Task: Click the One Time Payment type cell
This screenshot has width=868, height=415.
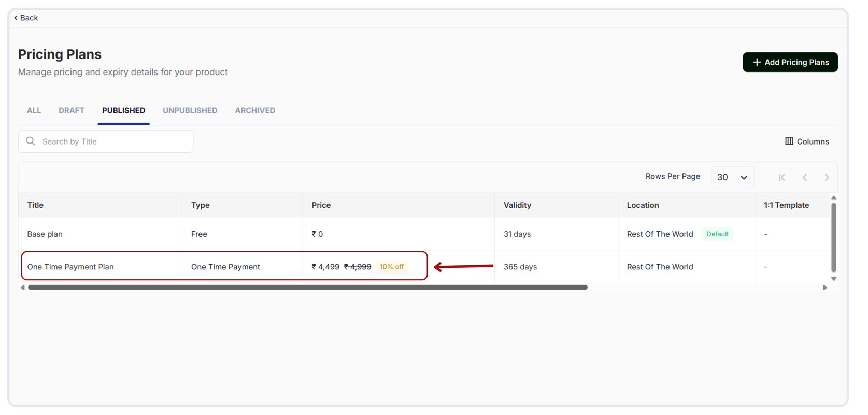Action: point(225,267)
